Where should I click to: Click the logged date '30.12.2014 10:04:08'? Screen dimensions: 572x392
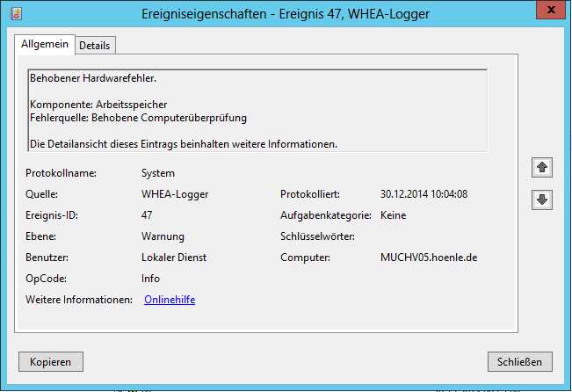424,194
